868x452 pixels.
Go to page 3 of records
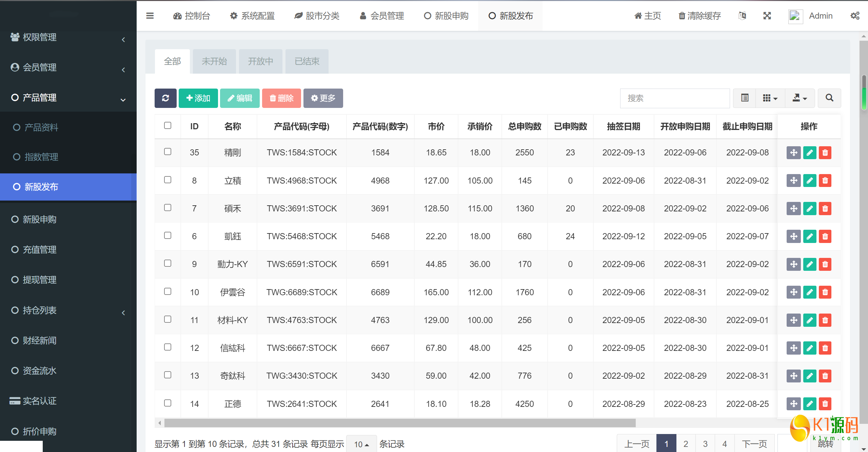coord(705,444)
